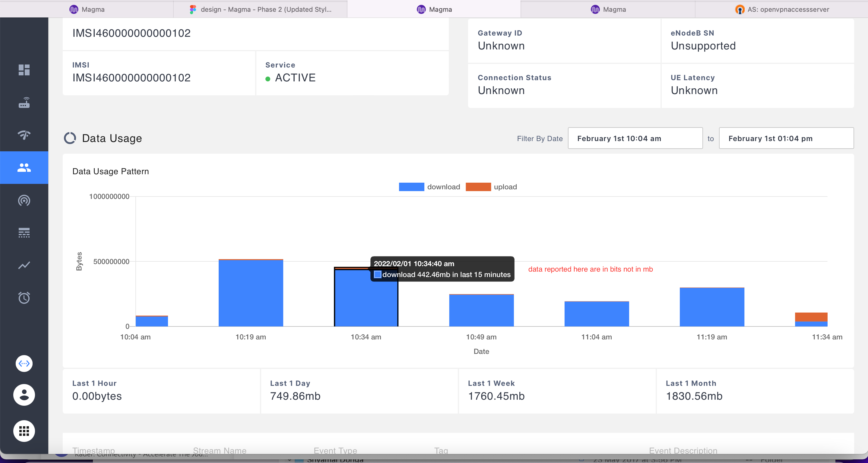
Task: Select the IMSI460000000000102 heading link
Action: pos(131,33)
